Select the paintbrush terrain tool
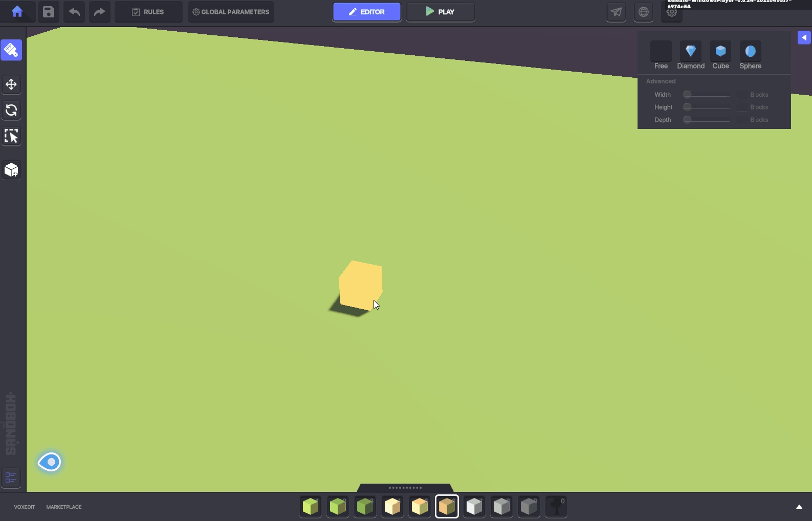This screenshot has width=812, height=521. coord(11,50)
